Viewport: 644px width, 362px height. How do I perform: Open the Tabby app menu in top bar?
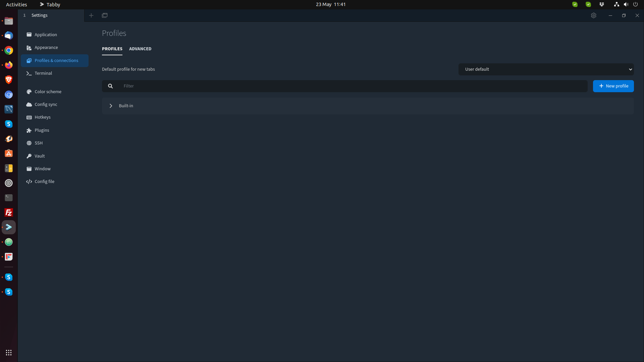[50, 4]
